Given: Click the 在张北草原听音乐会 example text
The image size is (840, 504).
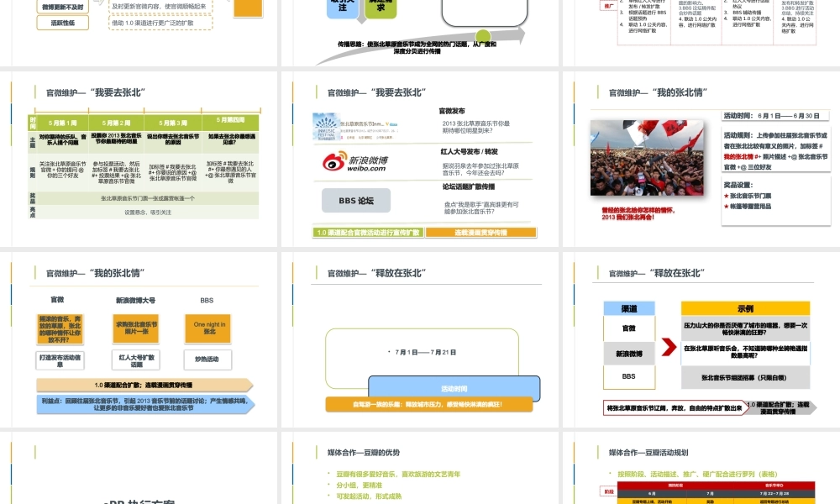Looking at the screenshot, I should pyautogui.click(x=745, y=352).
